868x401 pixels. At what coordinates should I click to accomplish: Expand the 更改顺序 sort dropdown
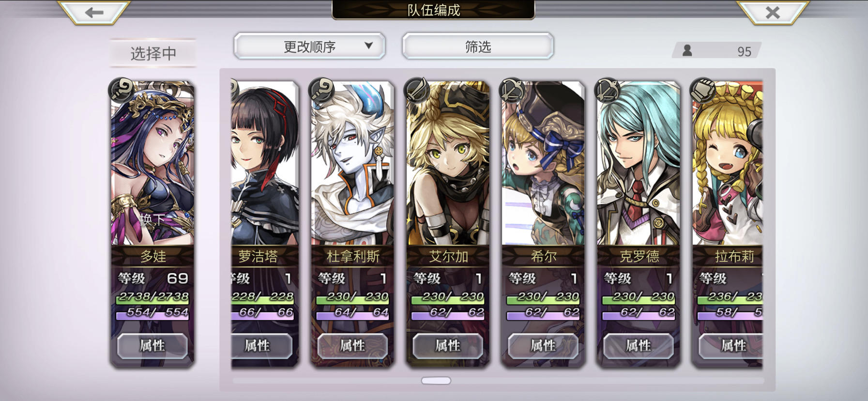(x=309, y=46)
